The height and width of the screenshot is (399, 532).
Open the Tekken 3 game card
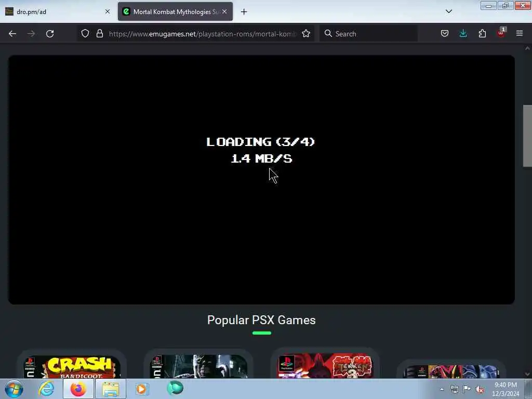pyautogui.click(x=325, y=364)
